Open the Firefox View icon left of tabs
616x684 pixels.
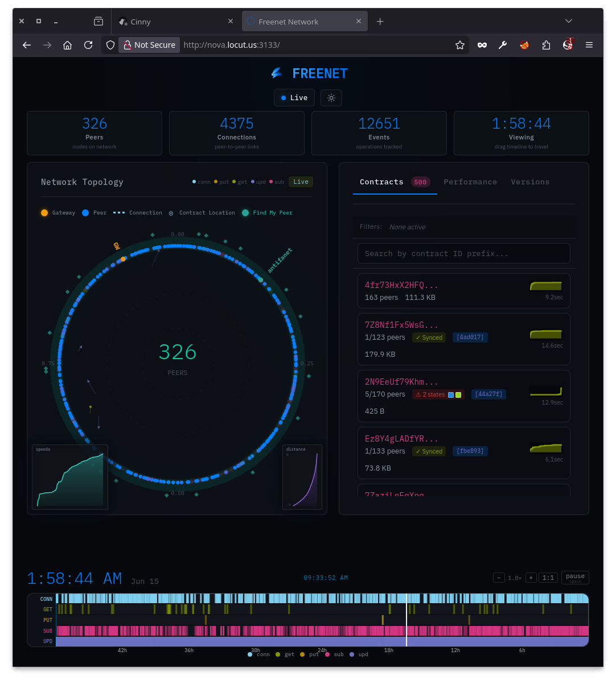point(98,21)
